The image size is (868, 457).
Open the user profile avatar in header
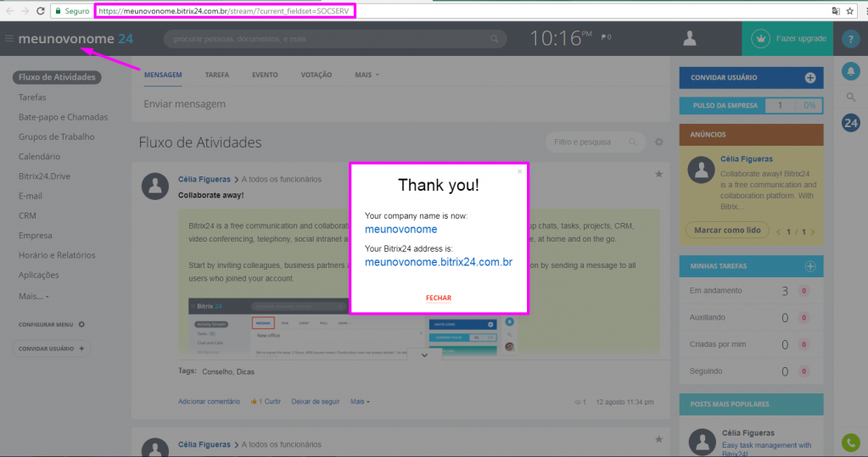690,38
